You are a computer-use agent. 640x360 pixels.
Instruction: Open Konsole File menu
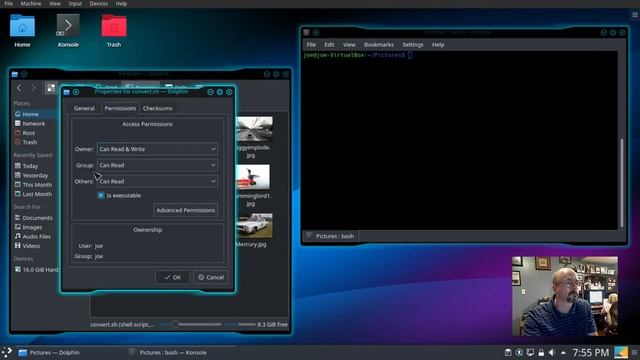tap(311, 44)
